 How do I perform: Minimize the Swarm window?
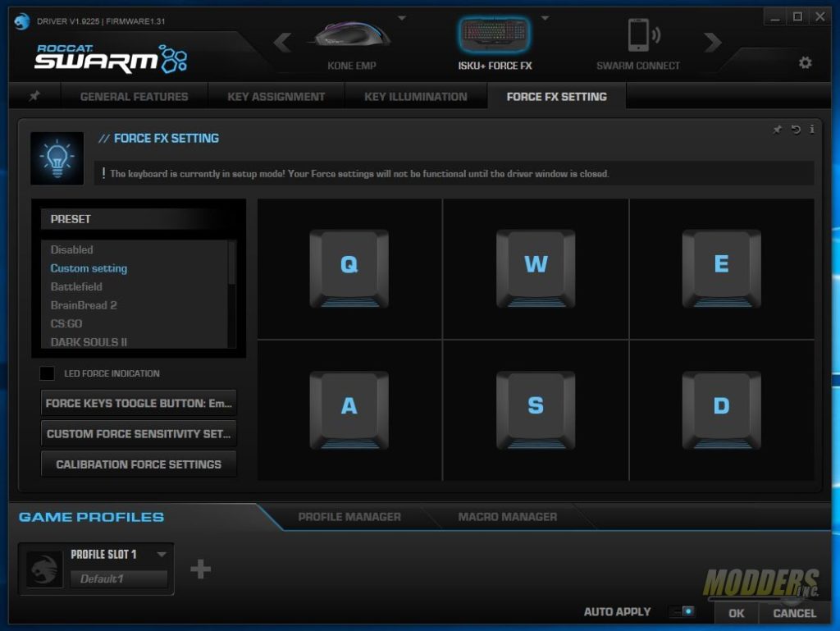coord(774,17)
